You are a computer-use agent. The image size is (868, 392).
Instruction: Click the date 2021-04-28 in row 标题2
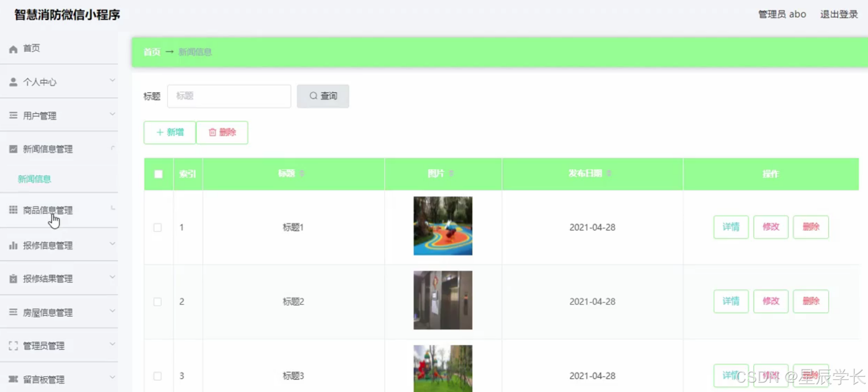click(592, 302)
